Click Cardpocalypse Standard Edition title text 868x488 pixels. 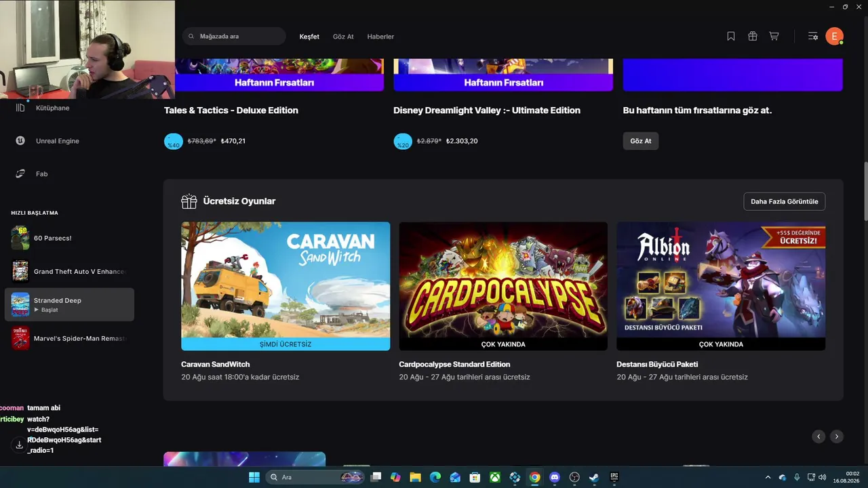[454, 365]
